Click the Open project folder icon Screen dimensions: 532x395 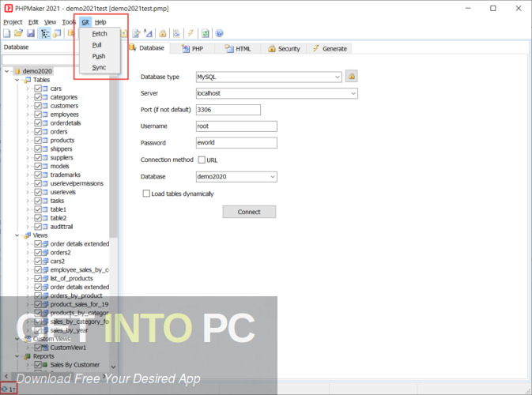point(18,33)
